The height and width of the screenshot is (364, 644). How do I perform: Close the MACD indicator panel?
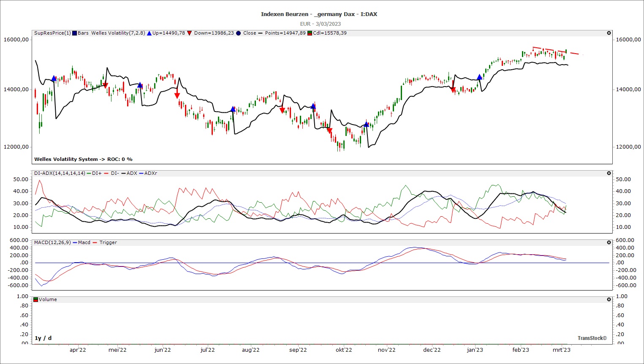(x=609, y=242)
